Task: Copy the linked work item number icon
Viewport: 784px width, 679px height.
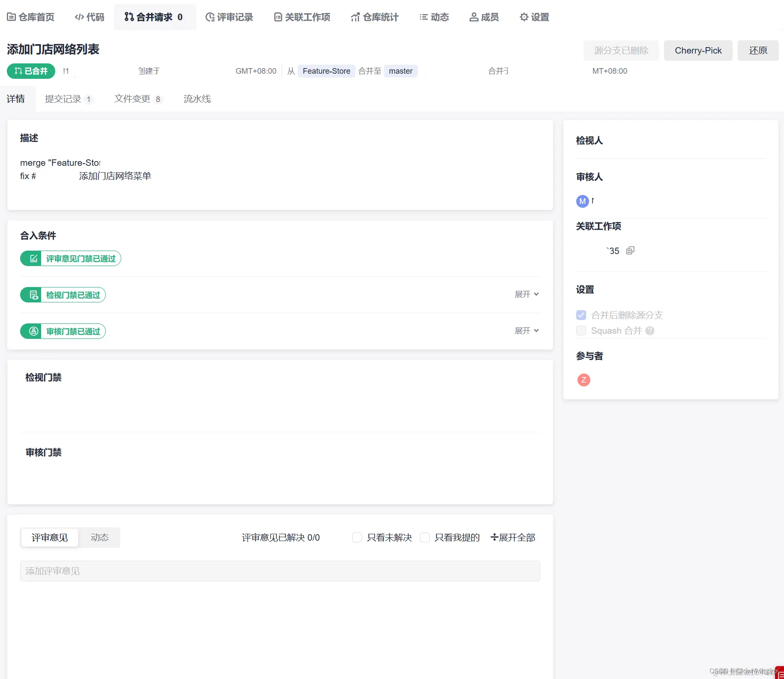Action: coord(630,251)
